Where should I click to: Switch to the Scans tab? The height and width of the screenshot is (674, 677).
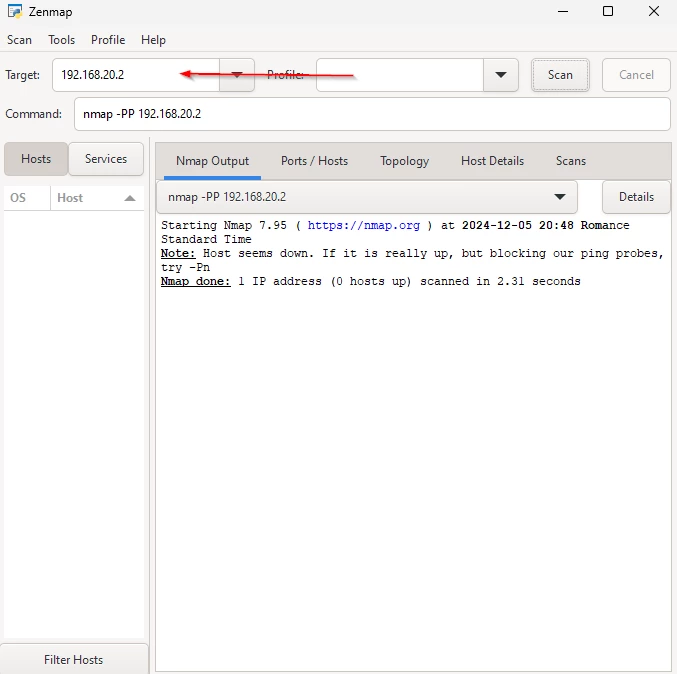571,161
